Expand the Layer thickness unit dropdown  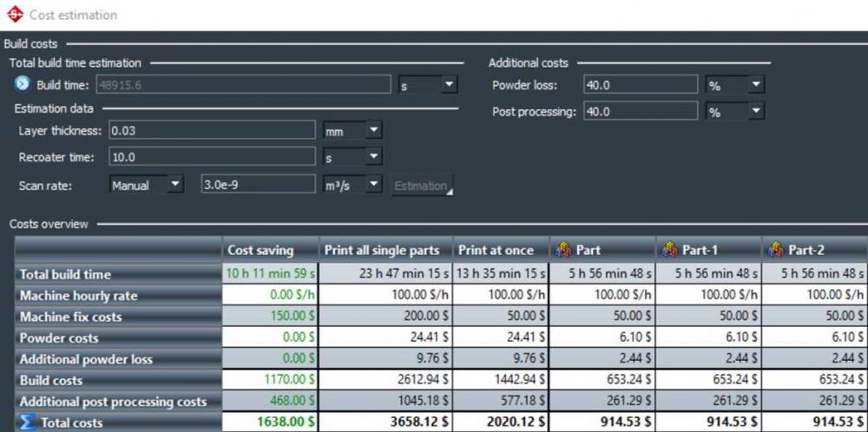pos(372,130)
